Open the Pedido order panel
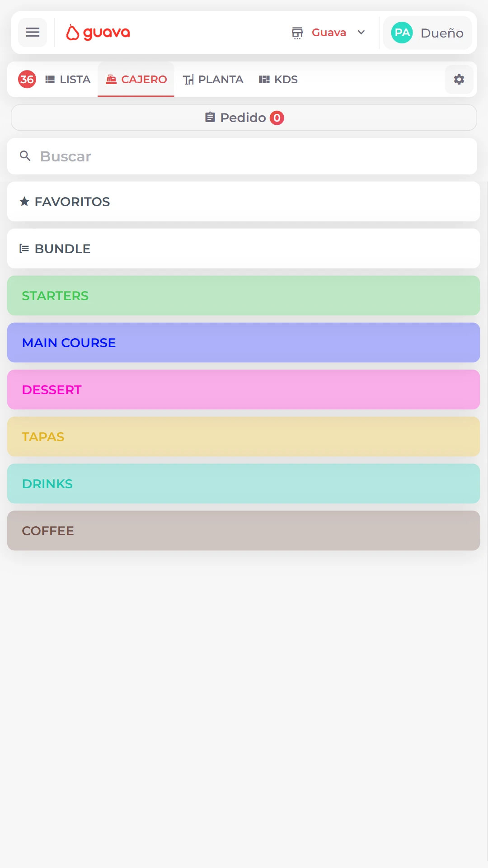 (244, 117)
